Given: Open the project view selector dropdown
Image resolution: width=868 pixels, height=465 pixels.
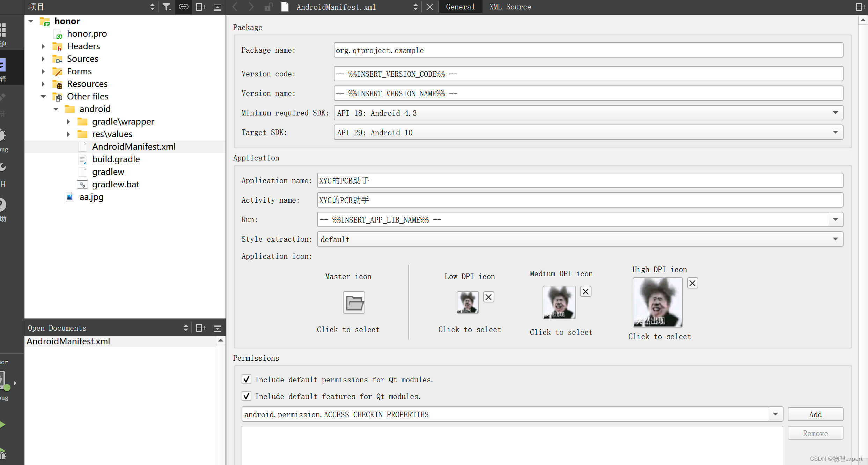Looking at the screenshot, I should (x=152, y=7).
